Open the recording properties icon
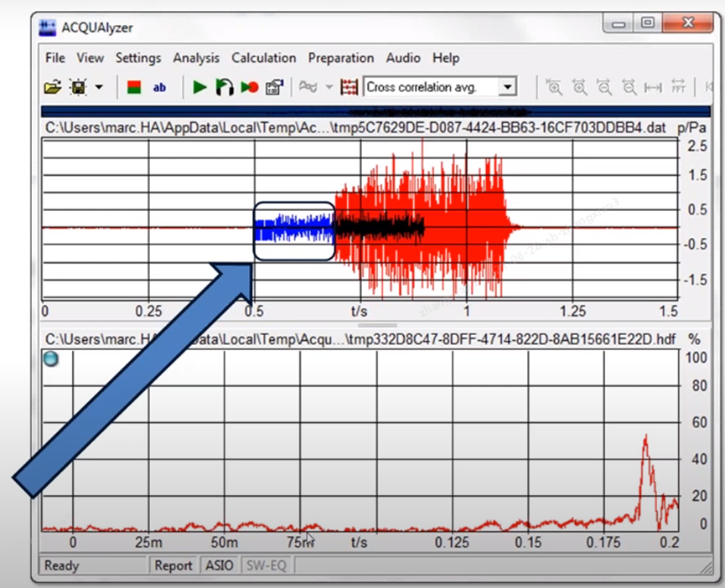 (275, 87)
